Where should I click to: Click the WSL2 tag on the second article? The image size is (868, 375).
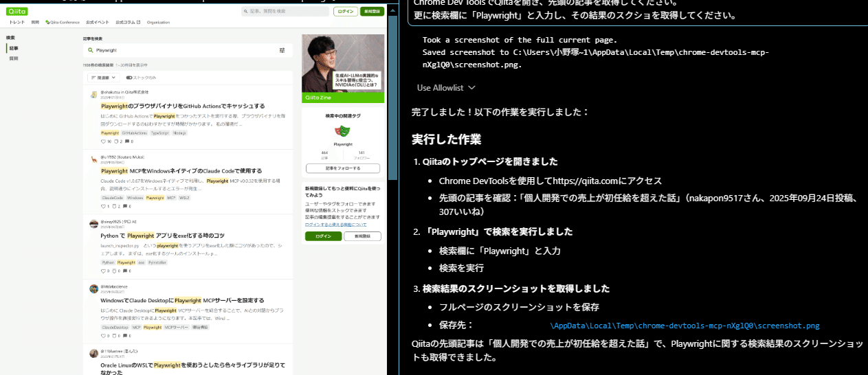click(184, 197)
